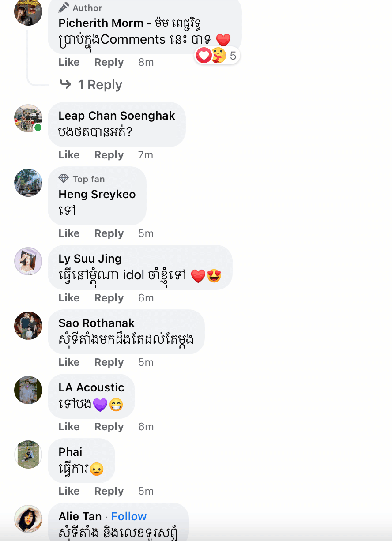
Task: Like Ly Suu Jing's comment
Action: click(x=69, y=298)
